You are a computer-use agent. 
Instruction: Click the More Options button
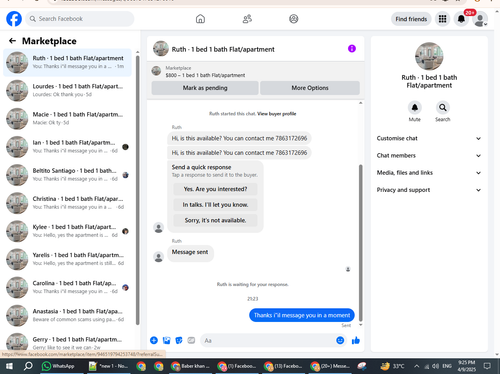pyautogui.click(x=310, y=88)
